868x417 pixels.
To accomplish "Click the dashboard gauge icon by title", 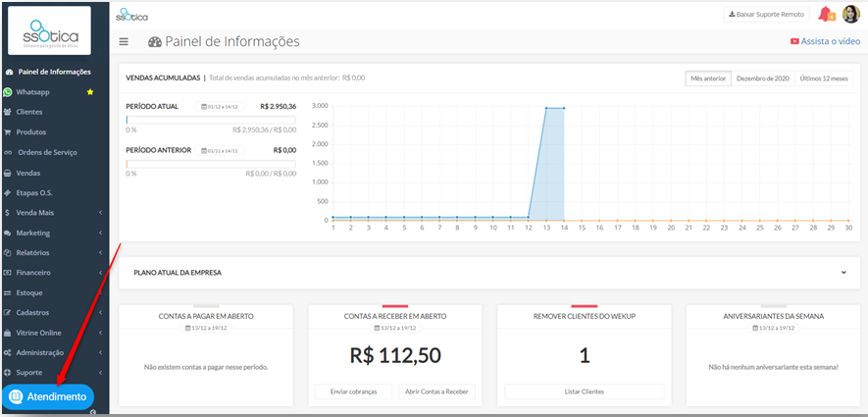I will click(155, 42).
